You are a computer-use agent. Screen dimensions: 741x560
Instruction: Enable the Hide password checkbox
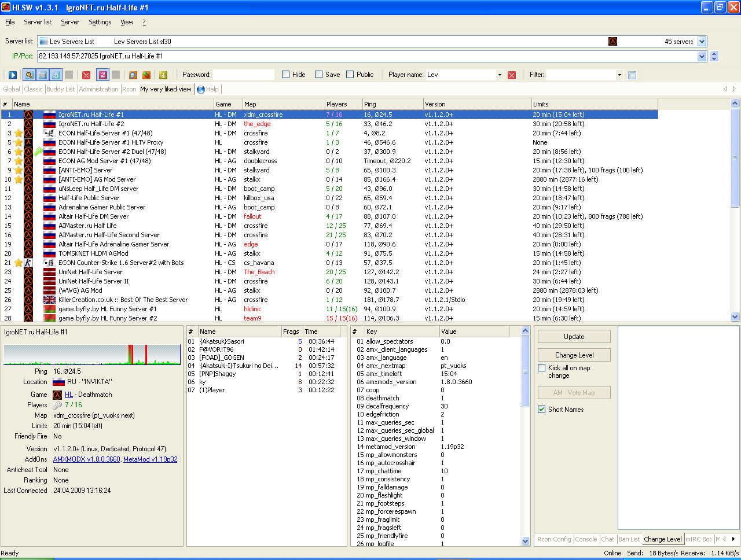coord(286,75)
